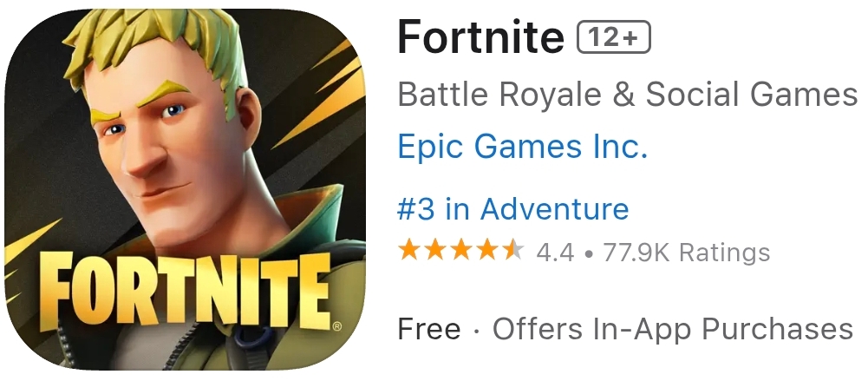
Task: Open the #3 in Adventure chart link
Action: click(513, 209)
